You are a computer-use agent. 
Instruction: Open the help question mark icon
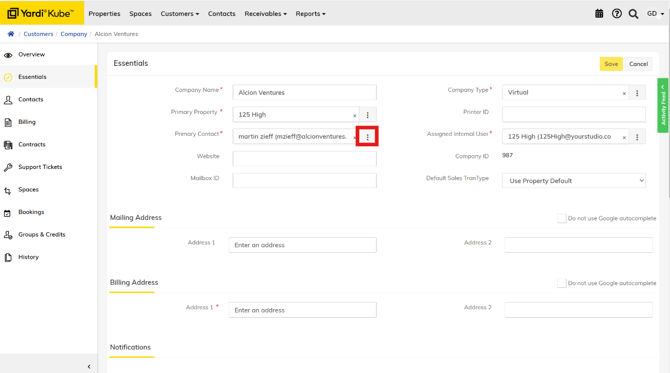617,14
